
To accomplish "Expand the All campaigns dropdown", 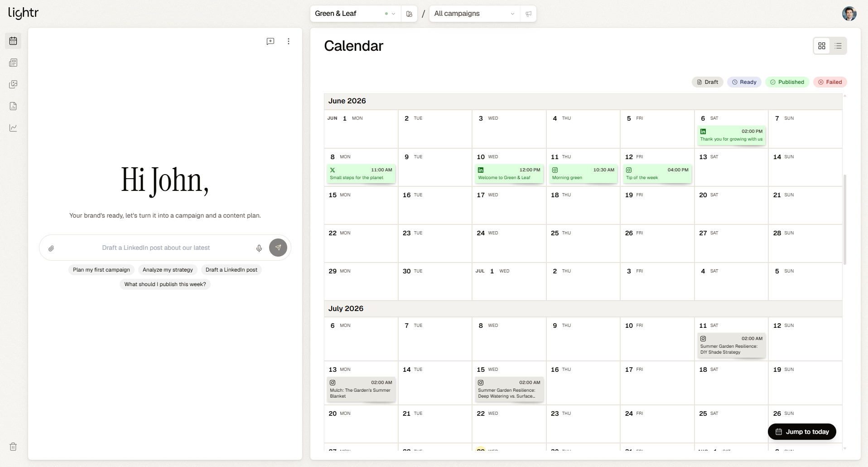I will 475,14.
